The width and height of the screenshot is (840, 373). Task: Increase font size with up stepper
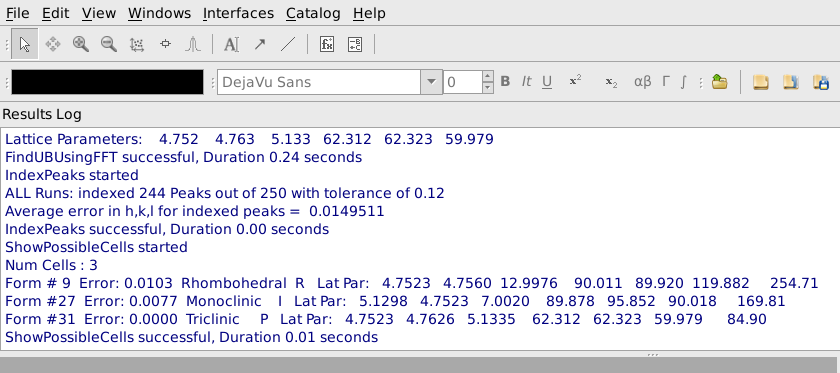click(x=488, y=76)
